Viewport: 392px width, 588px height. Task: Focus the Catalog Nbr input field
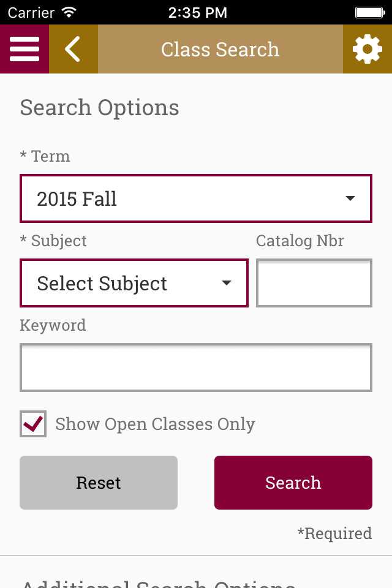tap(314, 283)
